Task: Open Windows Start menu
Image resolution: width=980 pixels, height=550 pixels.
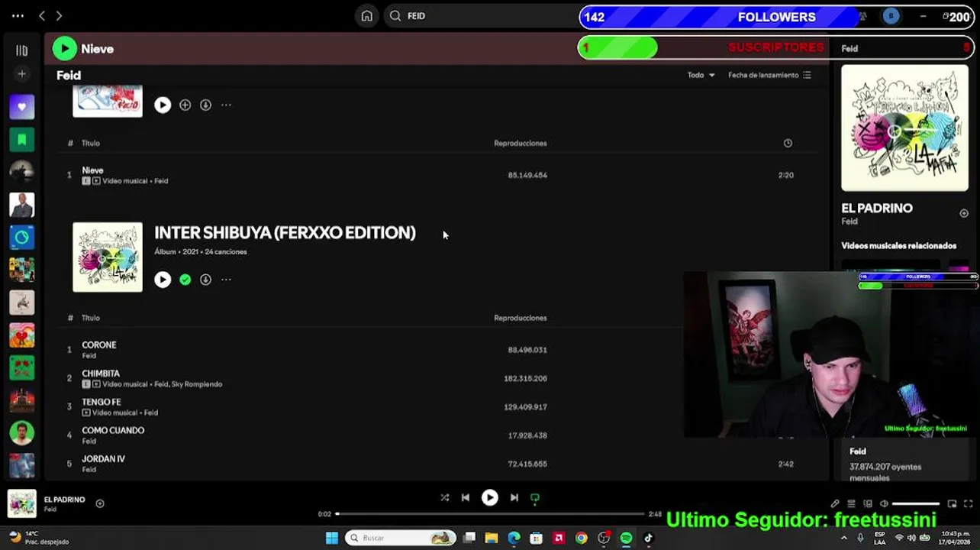Action: 332,538
